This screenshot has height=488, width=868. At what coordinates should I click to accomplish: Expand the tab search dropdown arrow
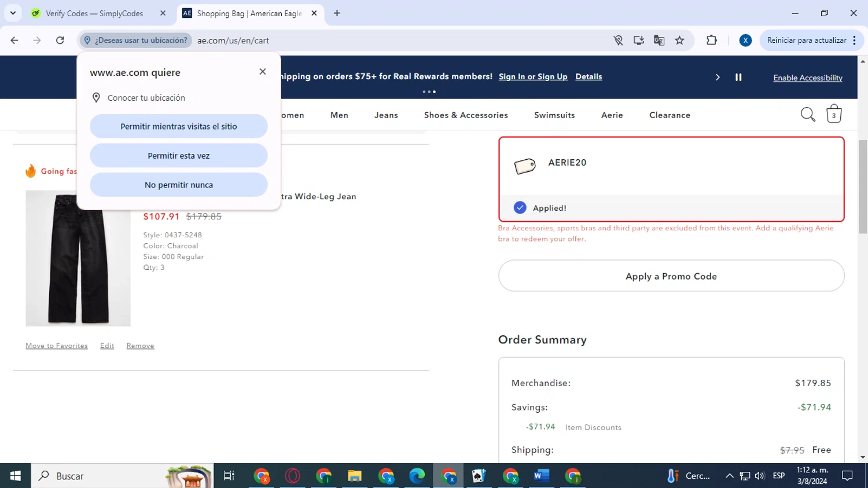pos(13,13)
